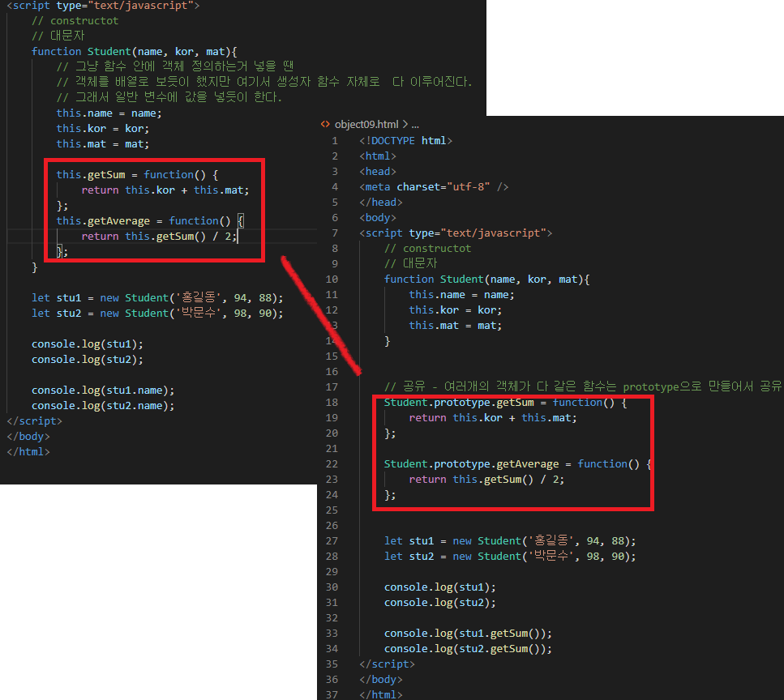
Task: Click 'console.log(stu1.name);' in left editor
Action: click(103, 391)
